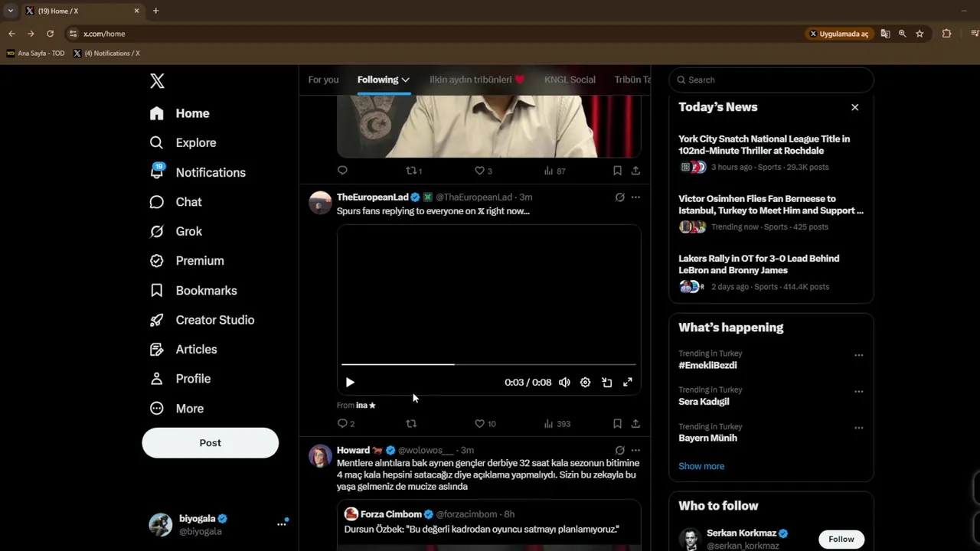Expand the More menu in sidebar
This screenshot has height=551, width=980.
pyautogui.click(x=177, y=409)
